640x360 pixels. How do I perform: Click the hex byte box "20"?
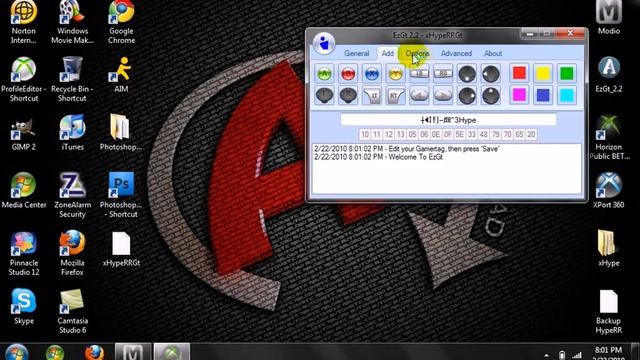[531, 134]
